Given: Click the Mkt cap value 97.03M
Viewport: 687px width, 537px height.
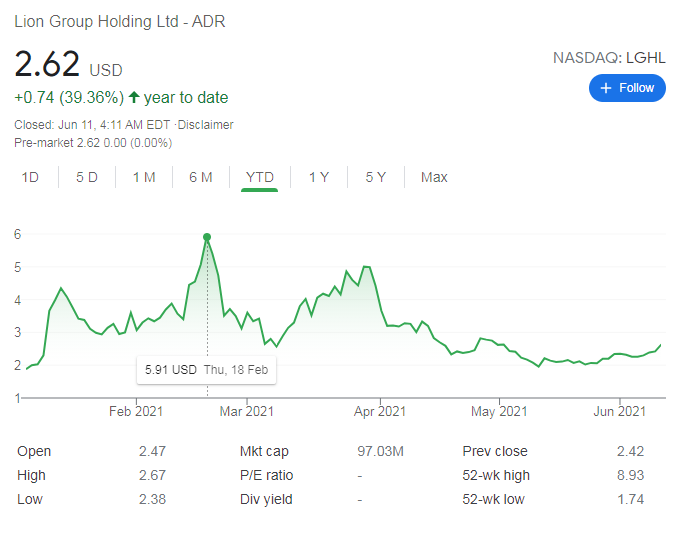Looking at the screenshot, I should pyautogui.click(x=380, y=451).
